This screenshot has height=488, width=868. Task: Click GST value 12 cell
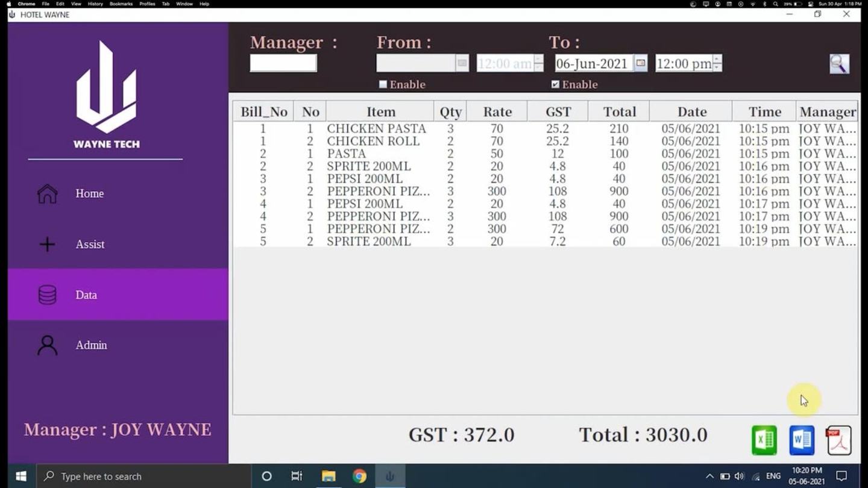[x=558, y=154]
